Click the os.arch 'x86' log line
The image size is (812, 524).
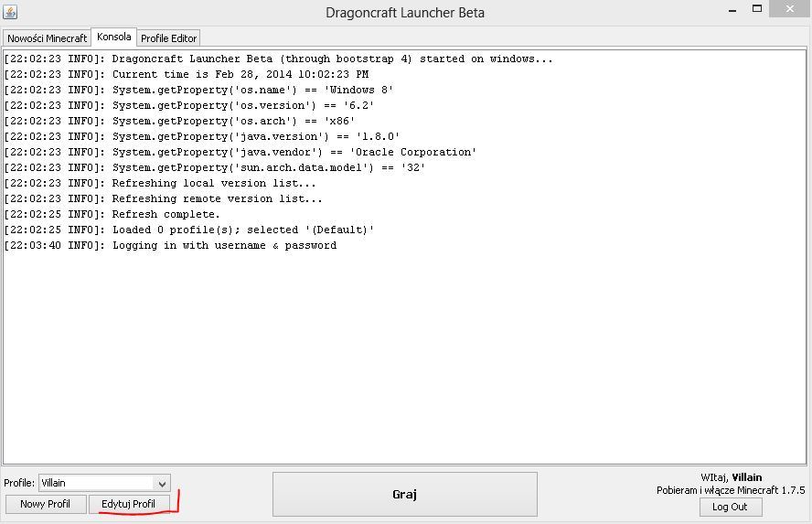pyautogui.click(x=180, y=121)
